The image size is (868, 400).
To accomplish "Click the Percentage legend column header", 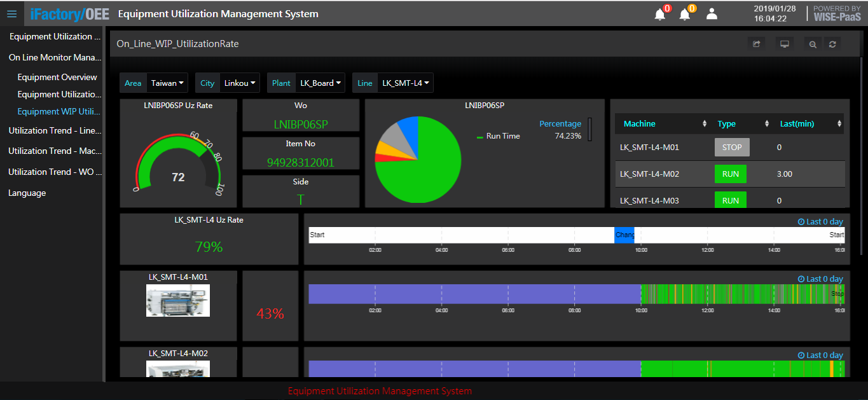I will pos(560,124).
